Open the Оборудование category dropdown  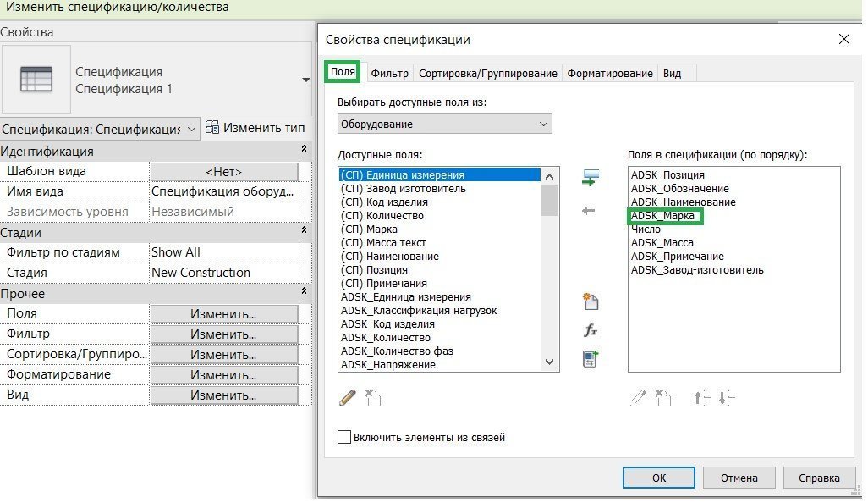543,124
